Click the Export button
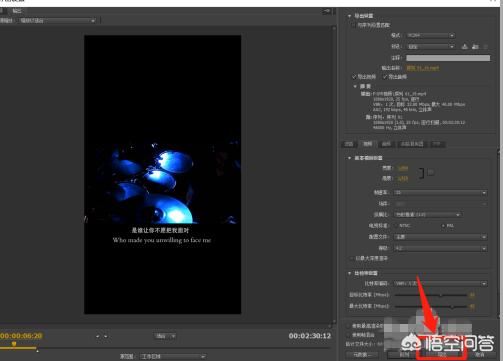Screen dimensions: 503x361 (441, 355)
